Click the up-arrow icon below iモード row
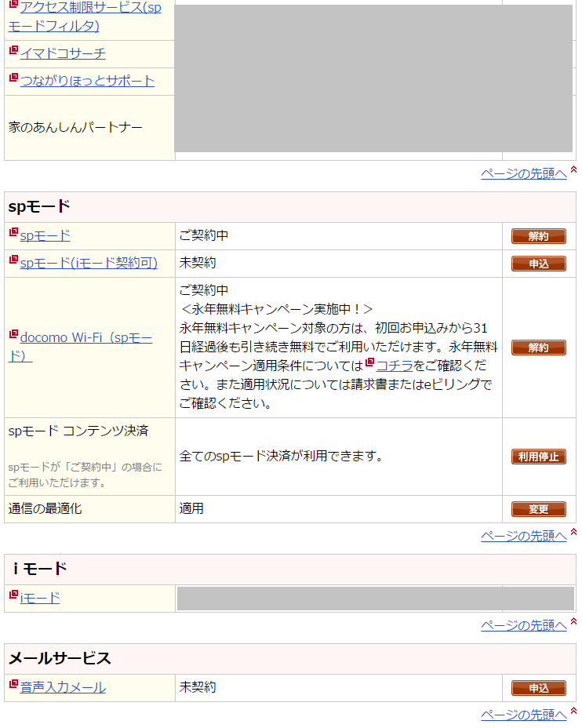The width and height of the screenshot is (582, 728). pyautogui.click(x=573, y=621)
